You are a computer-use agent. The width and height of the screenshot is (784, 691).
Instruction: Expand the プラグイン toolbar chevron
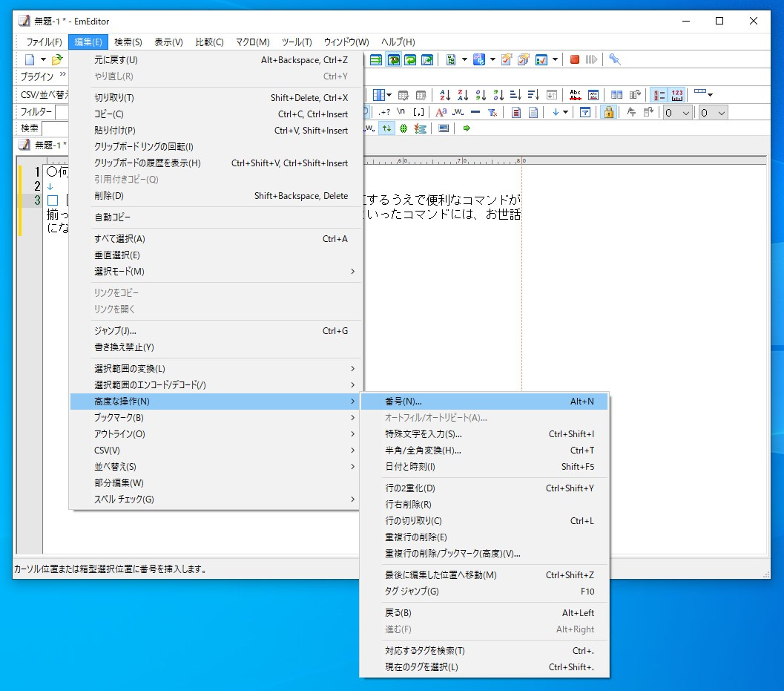pyautogui.click(x=62, y=74)
